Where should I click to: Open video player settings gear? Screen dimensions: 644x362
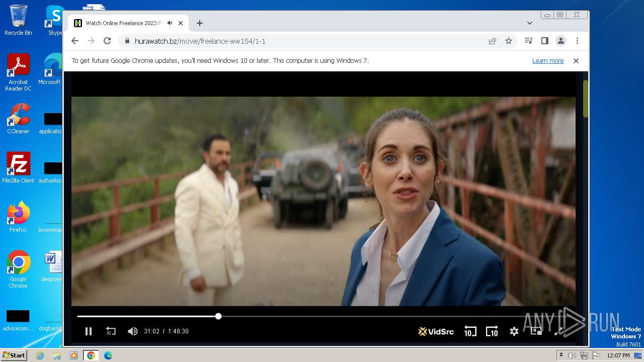pyautogui.click(x=514, y=331)
